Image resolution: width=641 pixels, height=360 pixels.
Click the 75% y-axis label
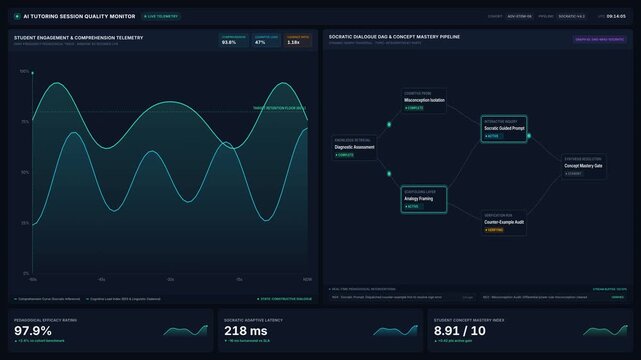[x=25, y=122]
